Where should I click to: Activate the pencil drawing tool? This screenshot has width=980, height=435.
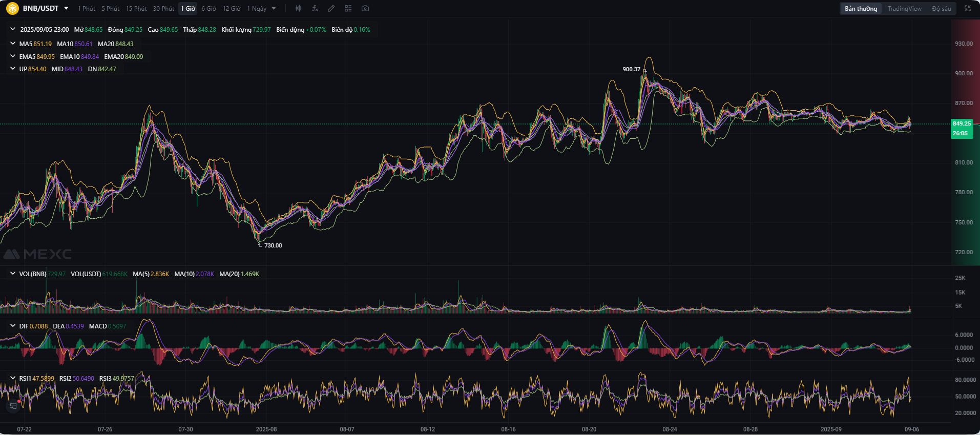click(331, 9)
